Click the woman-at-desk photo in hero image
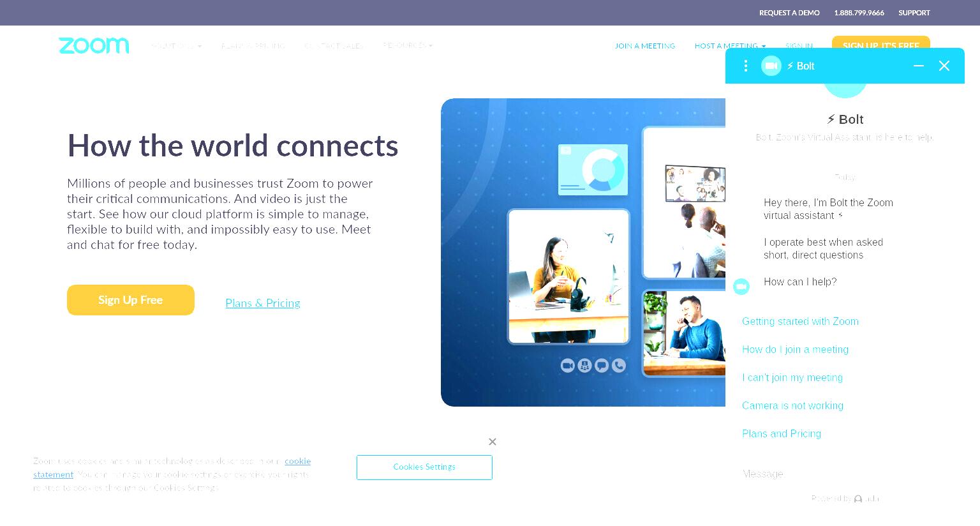This screenshot has width=980, height=526. click(568, 276)
